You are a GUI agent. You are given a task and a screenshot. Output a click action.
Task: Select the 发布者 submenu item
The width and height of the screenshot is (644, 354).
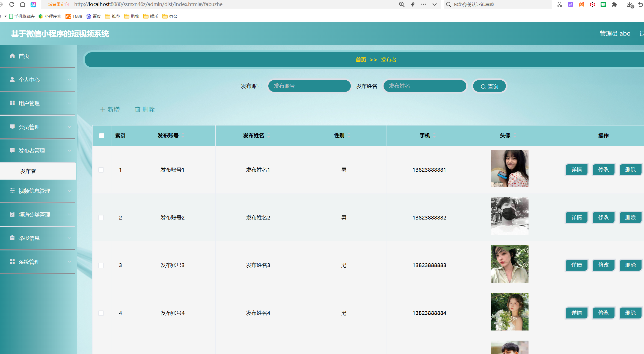coord(38,171)
